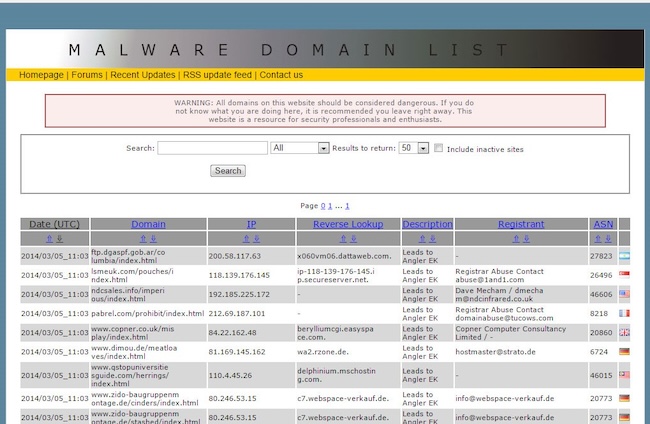
Task: Select the Date (UTC) column header
Action: [x=54, y=224]
